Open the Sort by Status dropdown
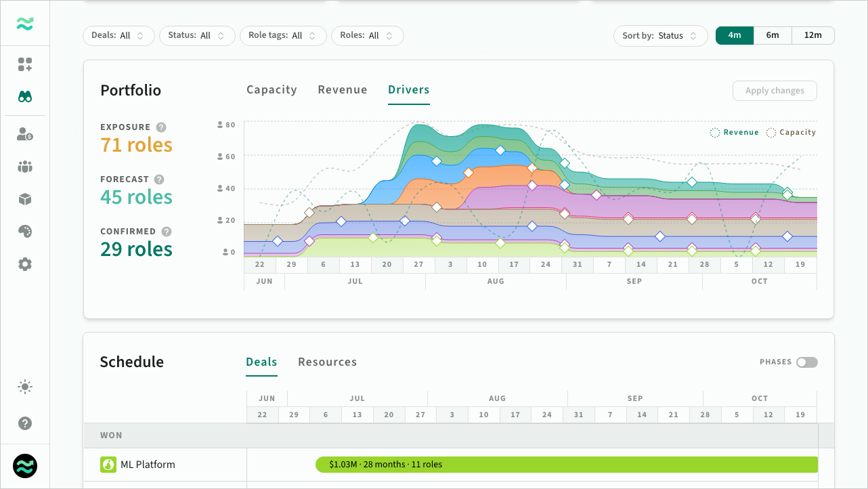Image resolution: width=868 pixels, height=489 pixels. 660,36
